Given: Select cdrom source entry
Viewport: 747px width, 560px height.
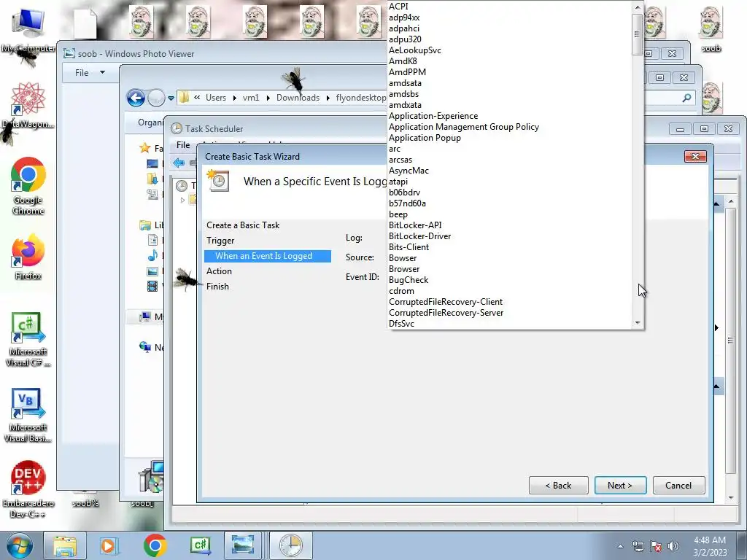Looking at the screenshot, I should pyautogui.click(x=401, y=291).
